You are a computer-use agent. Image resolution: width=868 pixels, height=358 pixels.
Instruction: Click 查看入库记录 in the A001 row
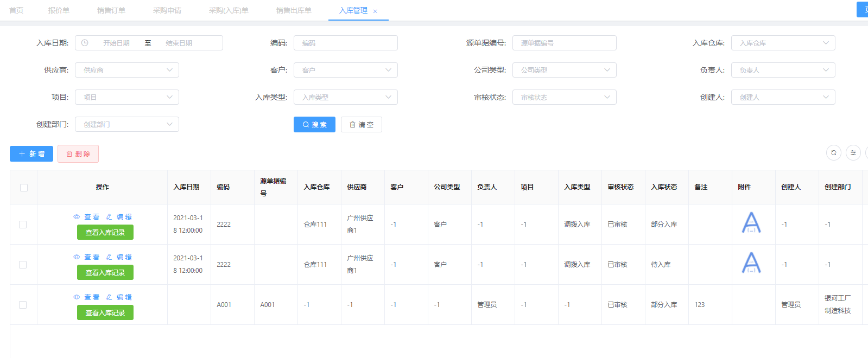click(x=105, y=312)
